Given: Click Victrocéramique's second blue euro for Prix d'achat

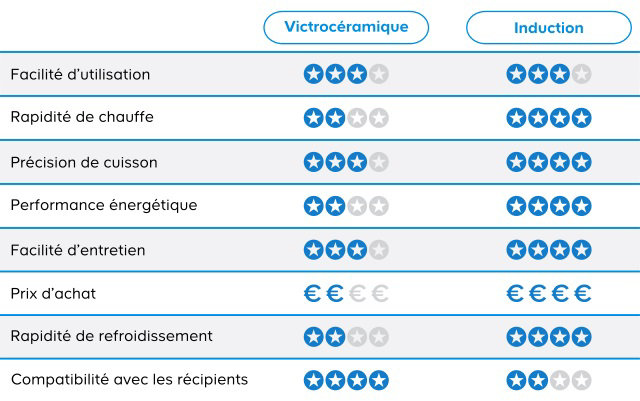Looking at the screenshot, I should point(335,293).
